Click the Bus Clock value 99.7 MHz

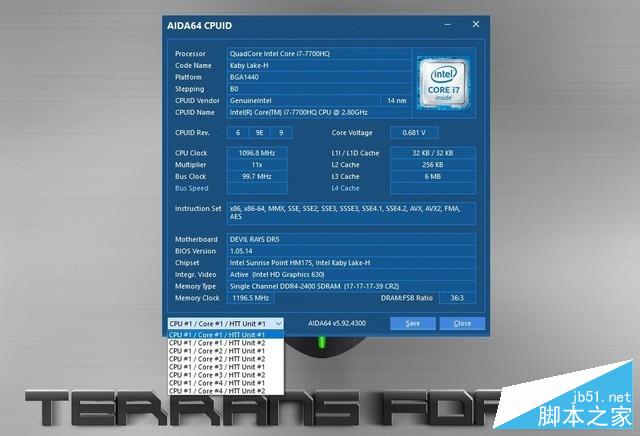(257, 176)
